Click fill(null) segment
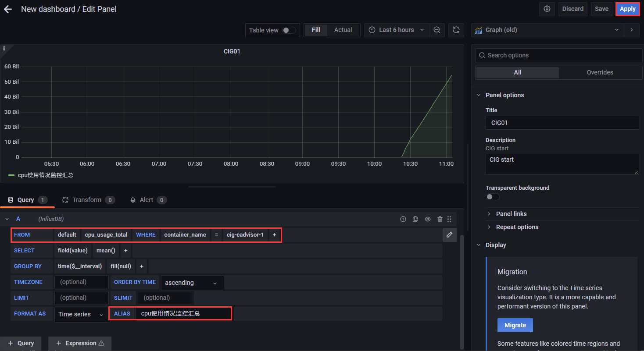 click(x=121, y=266)
